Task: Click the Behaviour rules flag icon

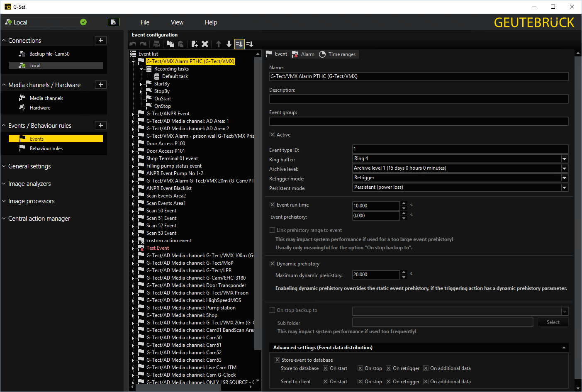Action: point(22,149)
